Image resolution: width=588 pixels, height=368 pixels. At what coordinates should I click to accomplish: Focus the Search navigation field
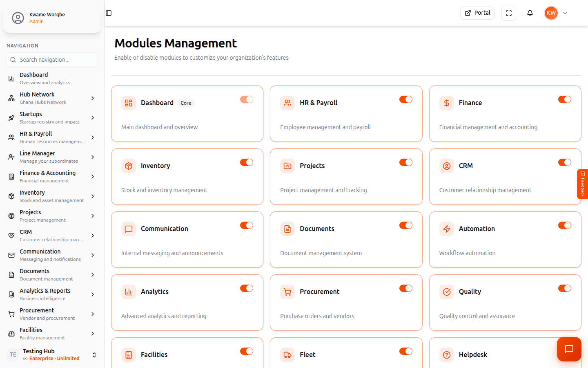pyautogui.click(x=52, y=60)
